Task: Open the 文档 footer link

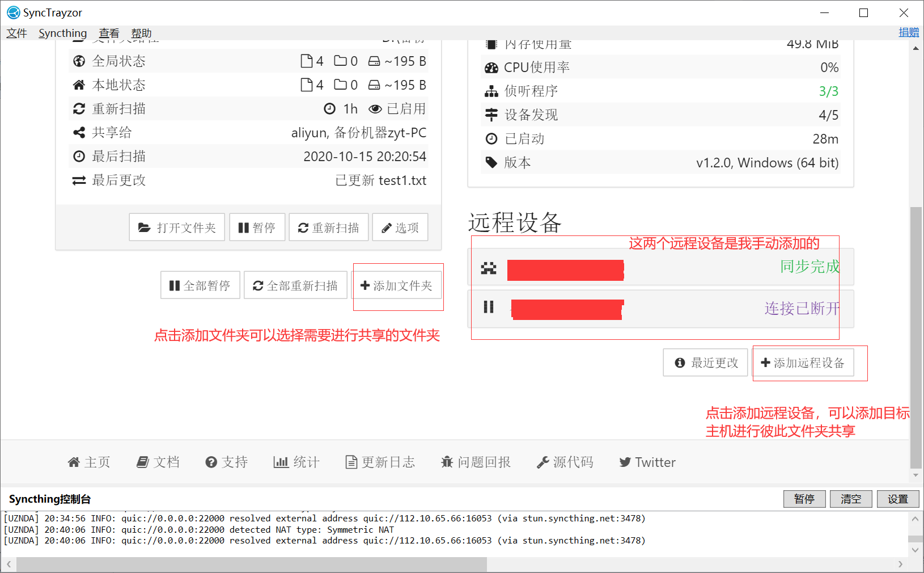Action: tap(158, 462)
